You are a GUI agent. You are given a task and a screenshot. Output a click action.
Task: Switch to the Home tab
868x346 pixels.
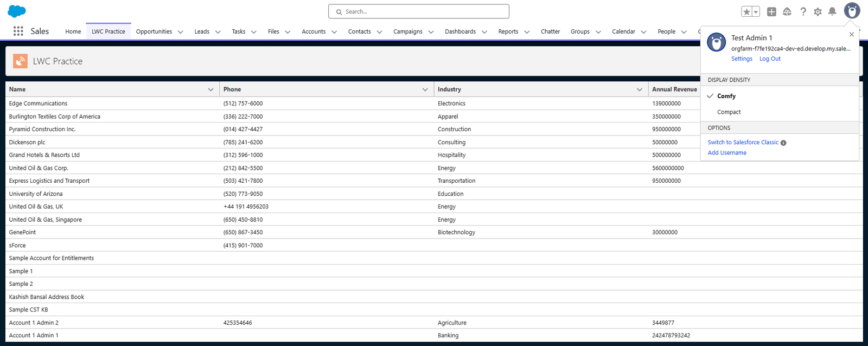pyautogui.click(x=73, y=31)
